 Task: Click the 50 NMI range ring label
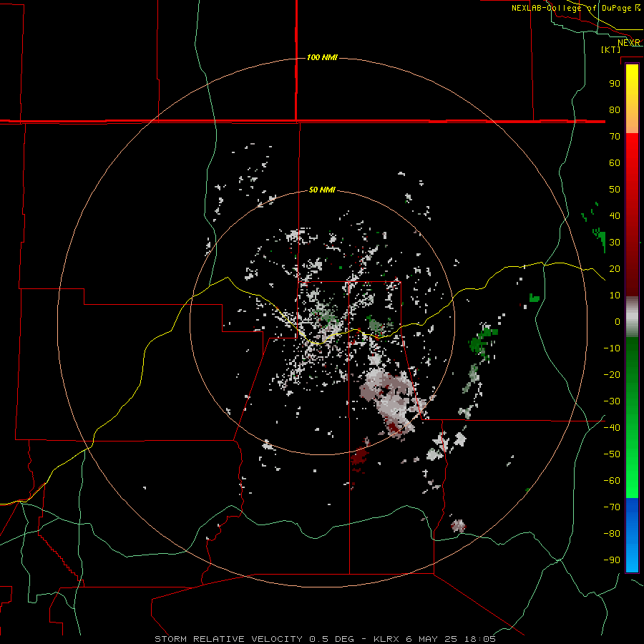322,190
